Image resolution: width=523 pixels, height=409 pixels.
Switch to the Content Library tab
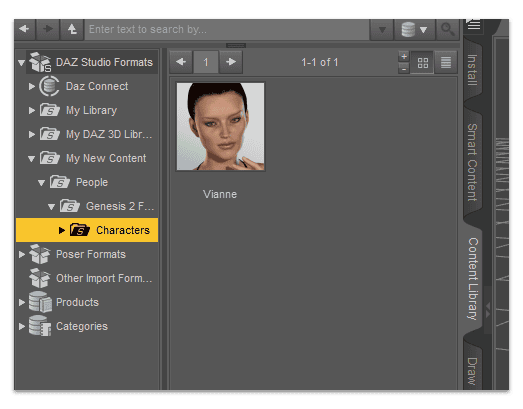473,279
